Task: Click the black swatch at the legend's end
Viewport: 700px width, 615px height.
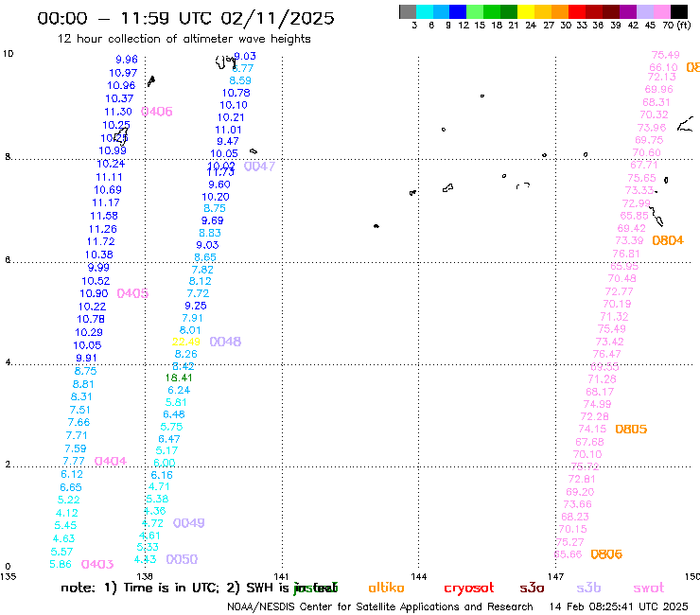Action: (x=679, y=11)
